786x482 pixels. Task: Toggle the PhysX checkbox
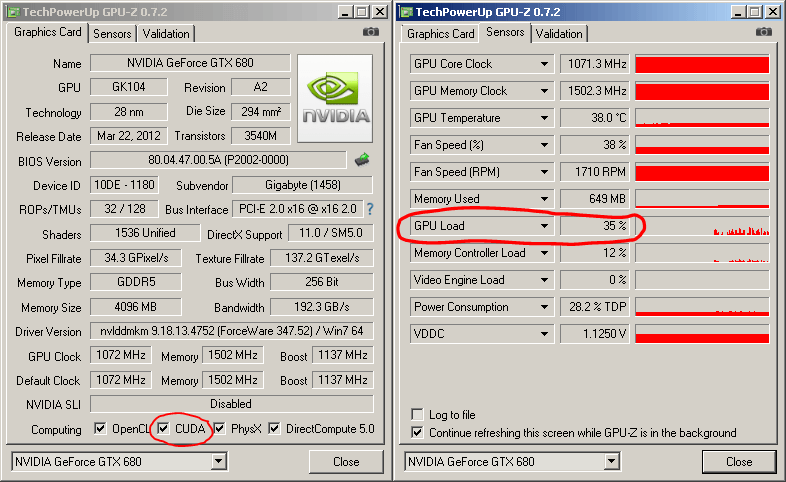[x=219, y=428]
